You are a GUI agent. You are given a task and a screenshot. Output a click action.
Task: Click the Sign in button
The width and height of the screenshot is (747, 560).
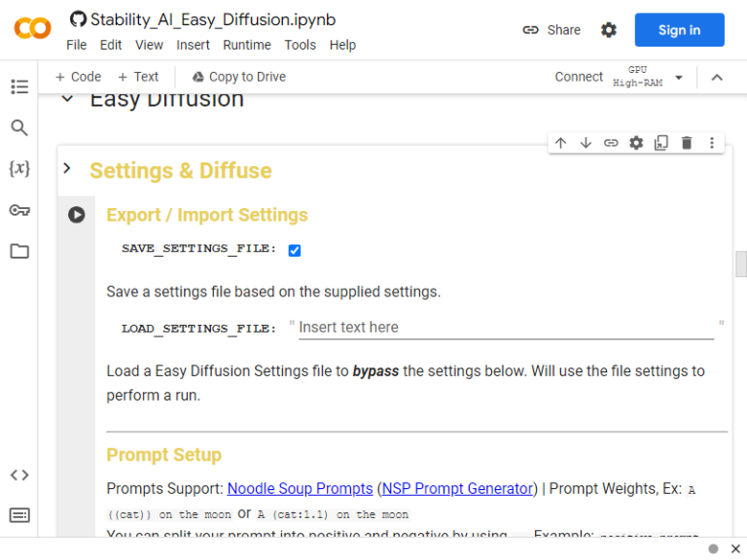point(679,30)
